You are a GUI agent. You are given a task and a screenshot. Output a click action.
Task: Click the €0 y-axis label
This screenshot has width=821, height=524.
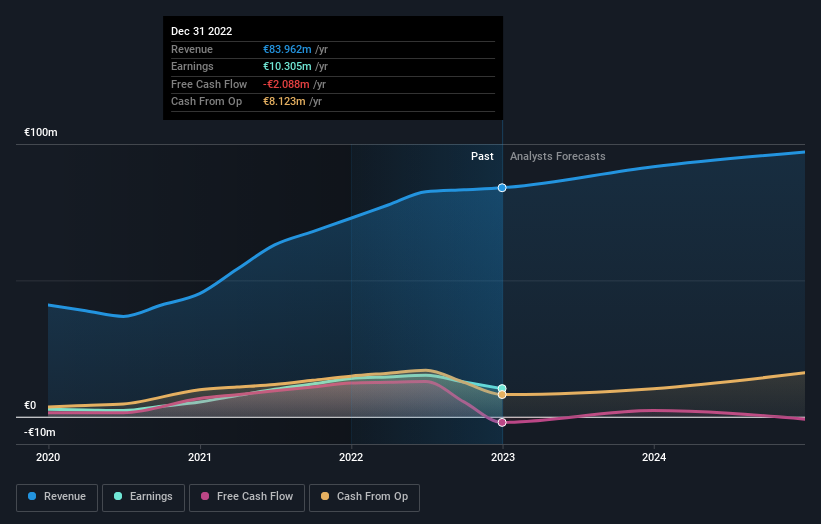pos(30,405)
